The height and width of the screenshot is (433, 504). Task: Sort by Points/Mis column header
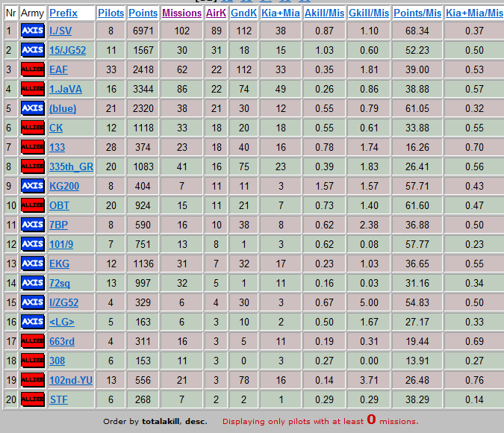click(417, 13)
